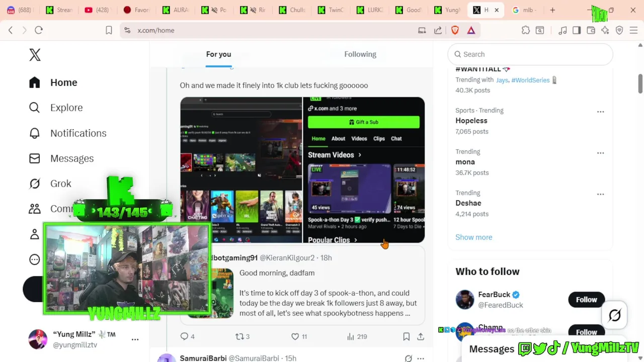Click the browser back arrow
This screenshot has width=644, height=362.
click(11, 30)
